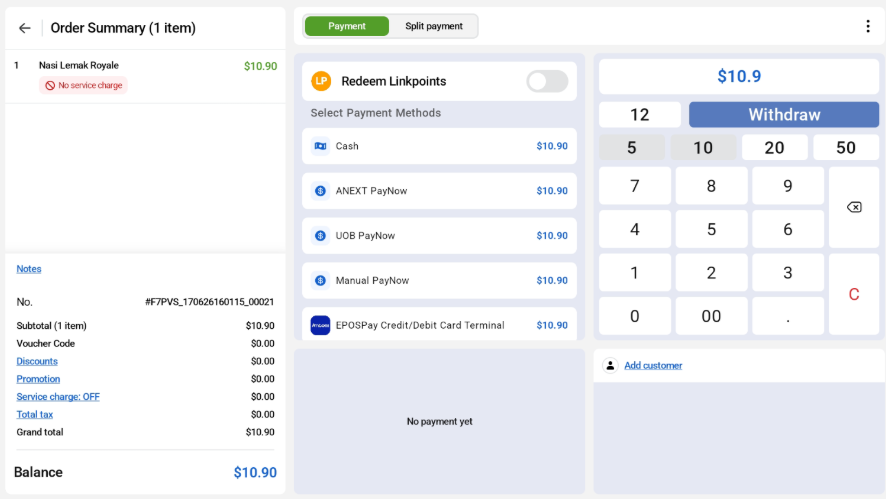This screenshot has width=886, height=499.
Task: Click the Cash banknote icon
Action: (x=320, y=146)
